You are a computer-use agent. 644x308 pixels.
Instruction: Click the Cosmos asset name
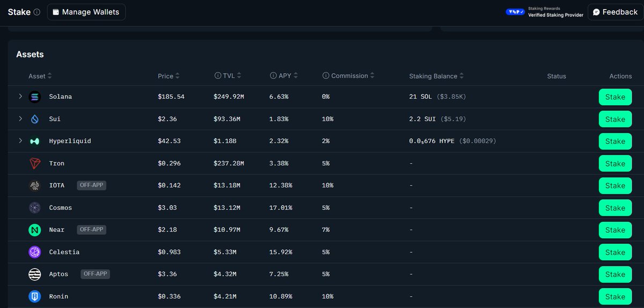click(60, 207)
